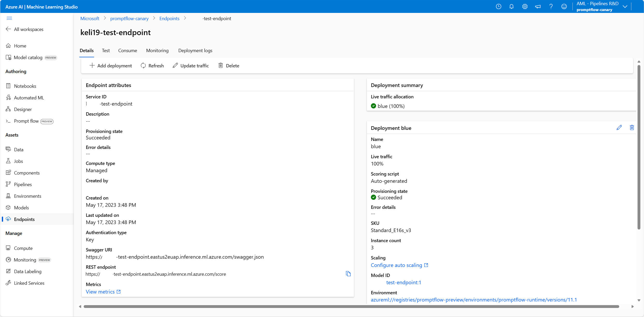Open recent activity clock icon
Viewport: 644px width, 317px height.
tap(498, 6)
